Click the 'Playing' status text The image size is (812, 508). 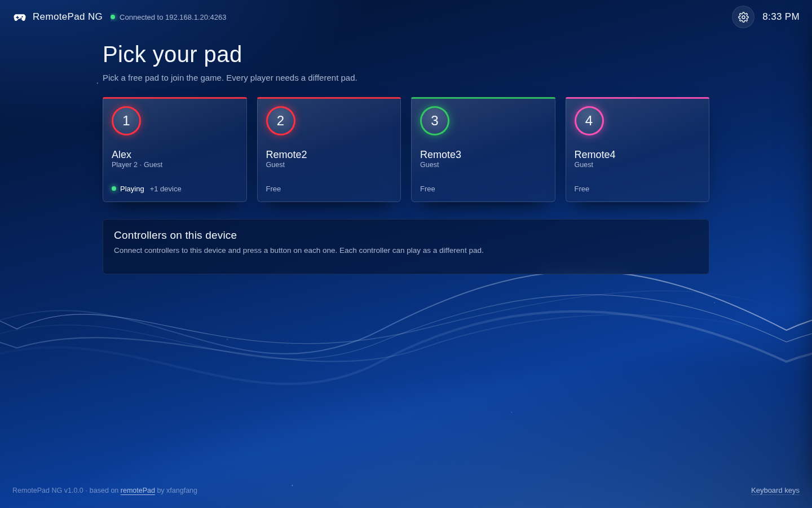pos(132,189)
